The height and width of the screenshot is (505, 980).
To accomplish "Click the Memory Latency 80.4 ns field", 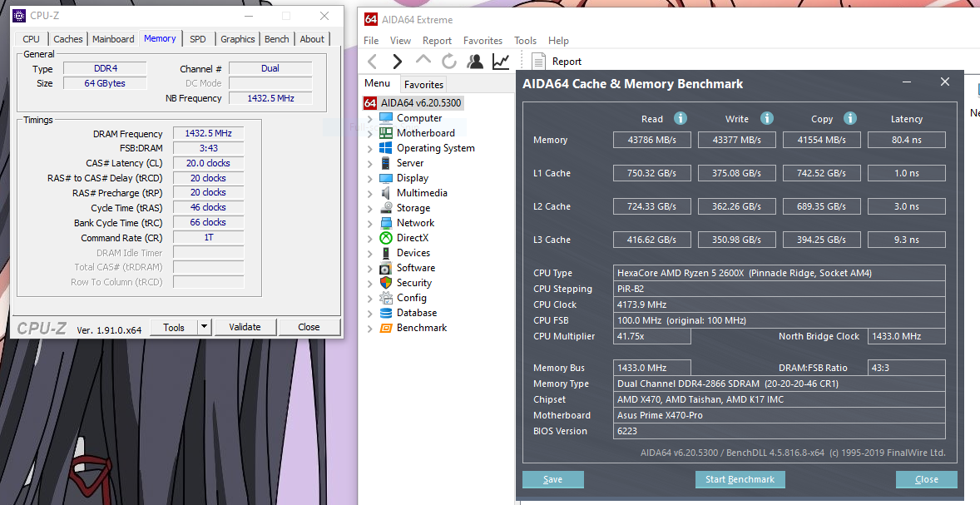I will pyautogui.click(x=906, y=140).
